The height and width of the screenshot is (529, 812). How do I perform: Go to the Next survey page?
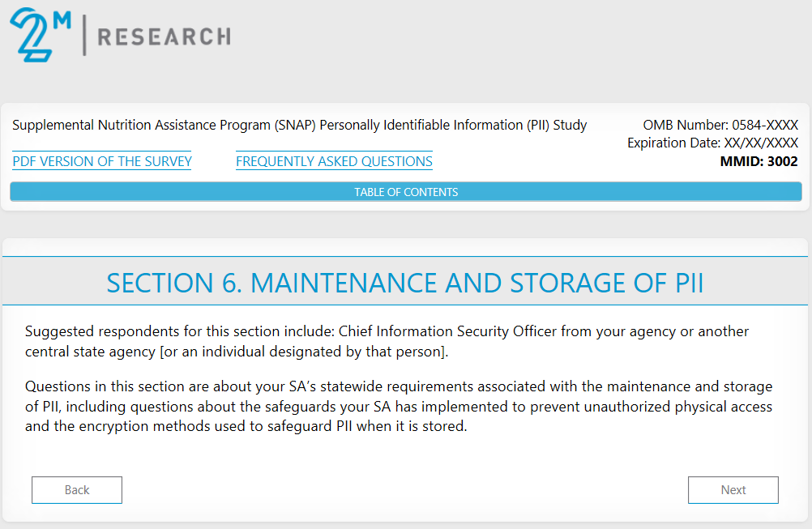click(x=733, y=489)
